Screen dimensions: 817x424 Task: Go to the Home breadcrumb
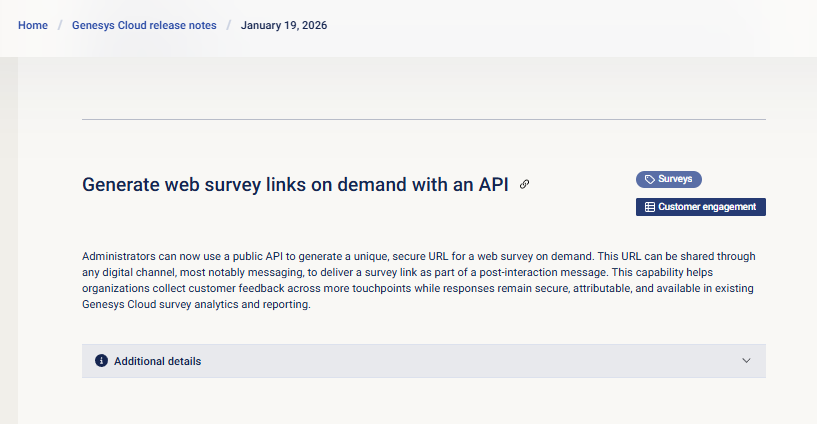tap(33, 25)
